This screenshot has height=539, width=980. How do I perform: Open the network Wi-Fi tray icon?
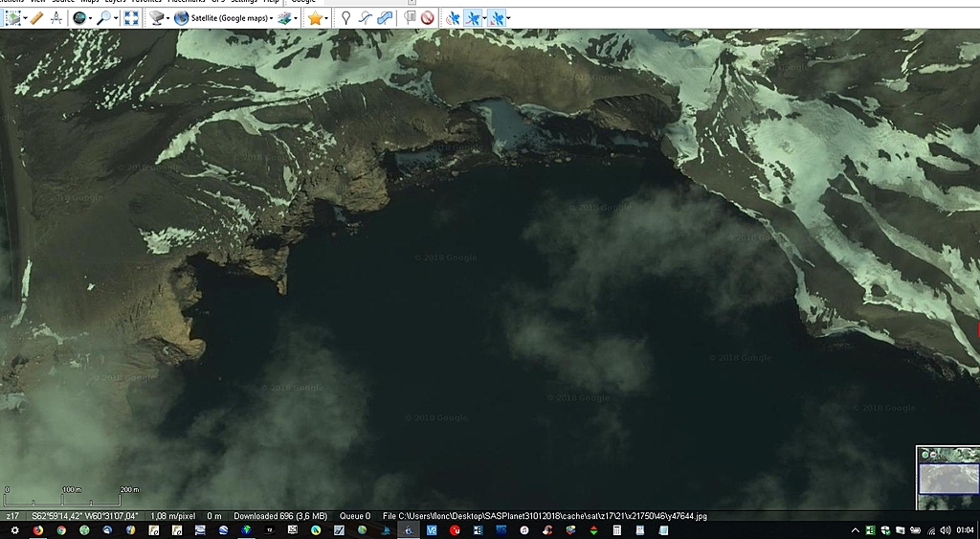930,530
